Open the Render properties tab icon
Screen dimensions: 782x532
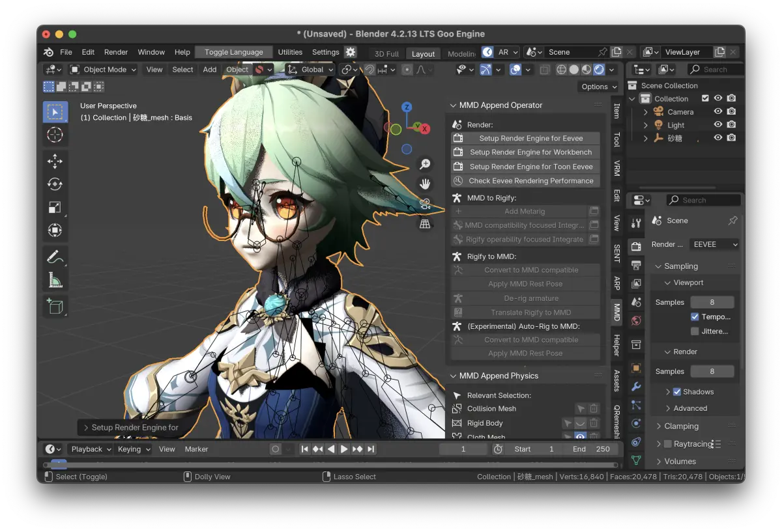coord(636,246)
